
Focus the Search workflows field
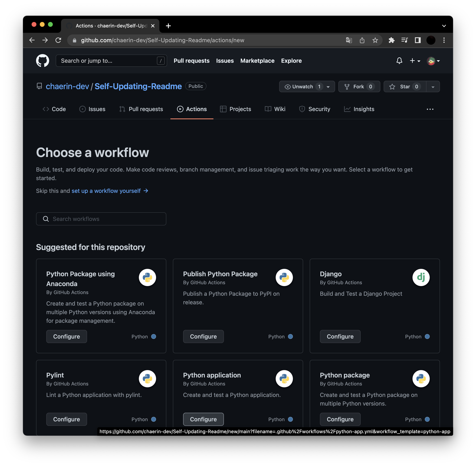(x=101, y=219)
